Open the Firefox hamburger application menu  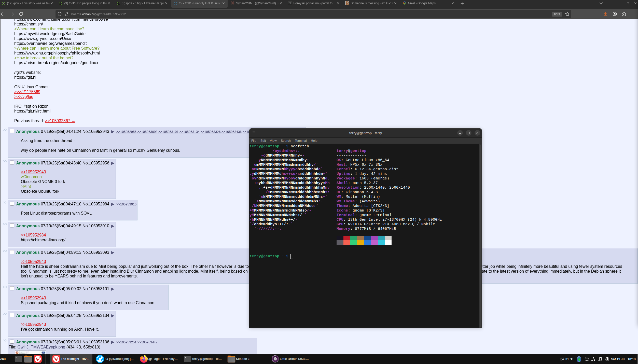(x=633, y=14)
